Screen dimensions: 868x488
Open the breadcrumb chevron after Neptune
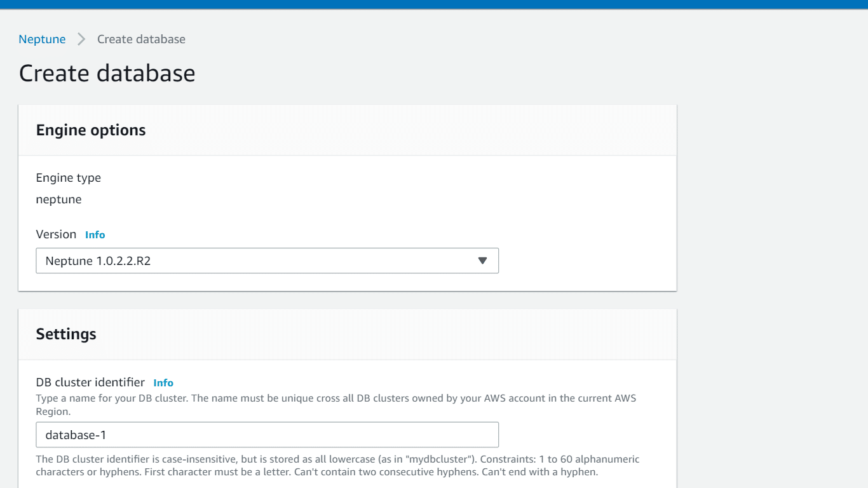point(81,39)
